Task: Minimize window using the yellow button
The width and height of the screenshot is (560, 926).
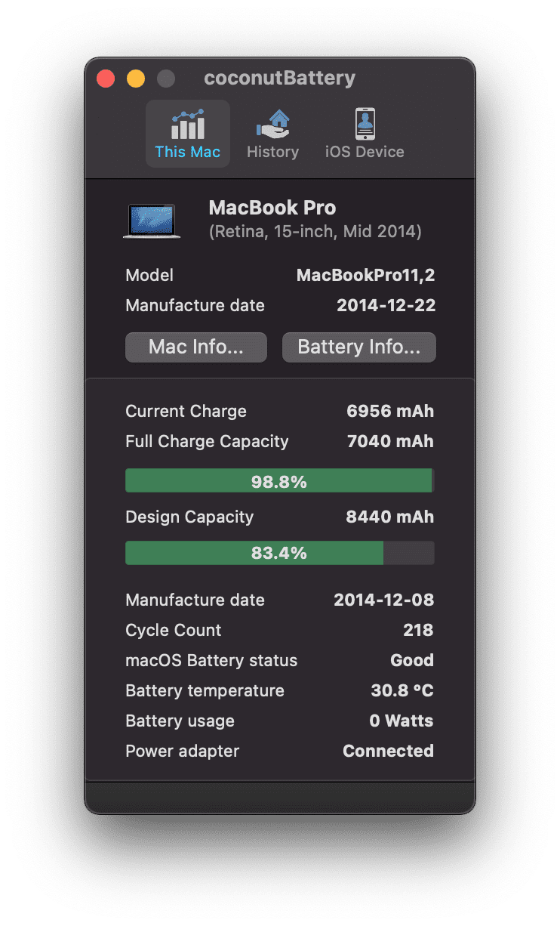Action: (x=136, y=79)
